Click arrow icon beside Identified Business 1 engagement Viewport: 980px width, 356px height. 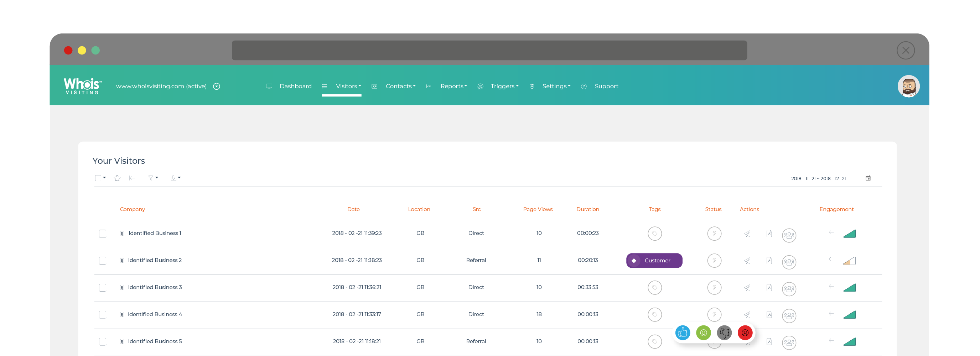[830, 232]
